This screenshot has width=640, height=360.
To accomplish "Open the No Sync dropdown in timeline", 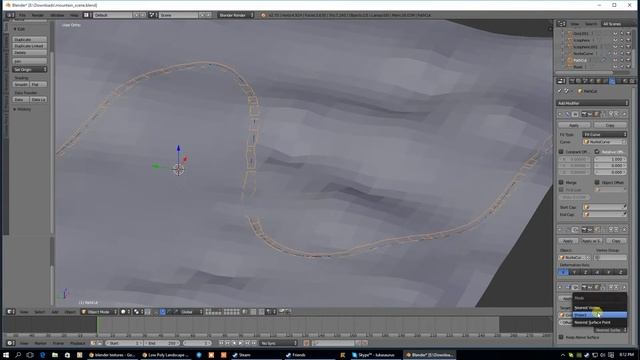I will coord(278,343).
